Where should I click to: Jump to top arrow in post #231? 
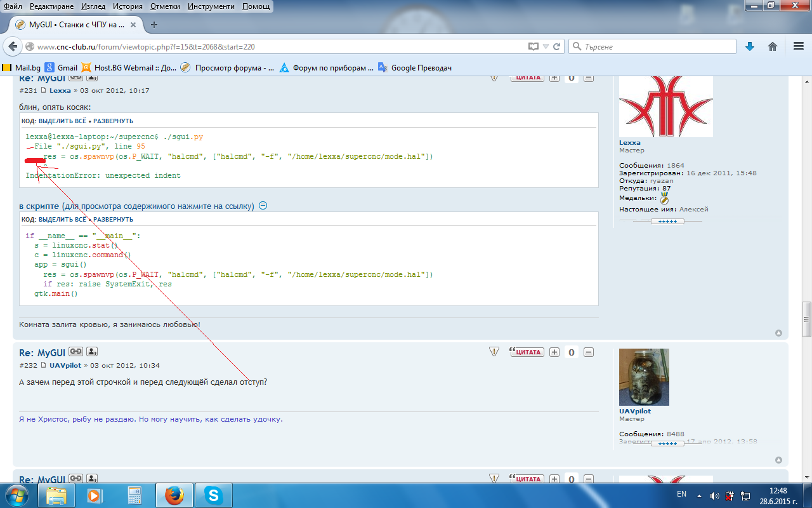[x=778, y=333]
